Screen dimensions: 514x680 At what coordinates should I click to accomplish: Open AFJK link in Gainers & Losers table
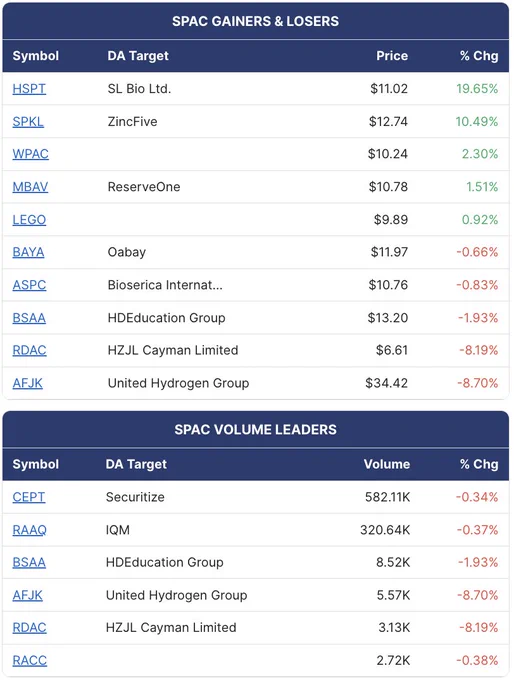(x=27, y=383)
